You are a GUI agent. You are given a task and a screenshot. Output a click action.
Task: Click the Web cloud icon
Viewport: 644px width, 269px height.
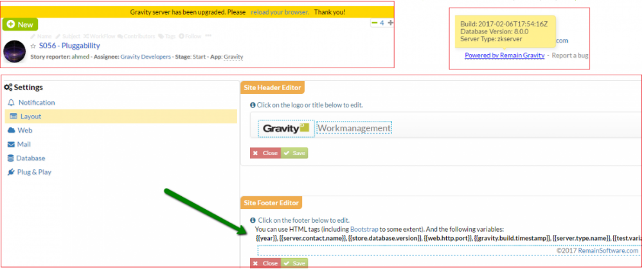[x=11, y=131]
